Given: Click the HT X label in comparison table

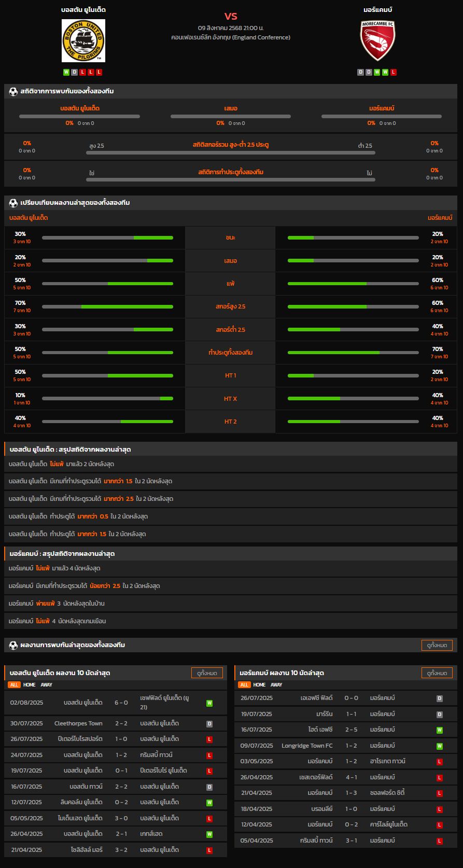Looking at the screenshot, I should [x=231, y=399].
